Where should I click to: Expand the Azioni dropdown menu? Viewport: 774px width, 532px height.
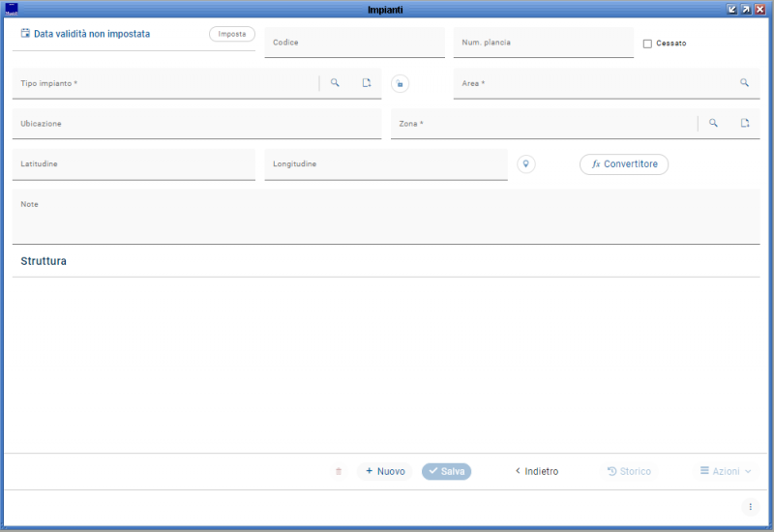click(726, 472)
